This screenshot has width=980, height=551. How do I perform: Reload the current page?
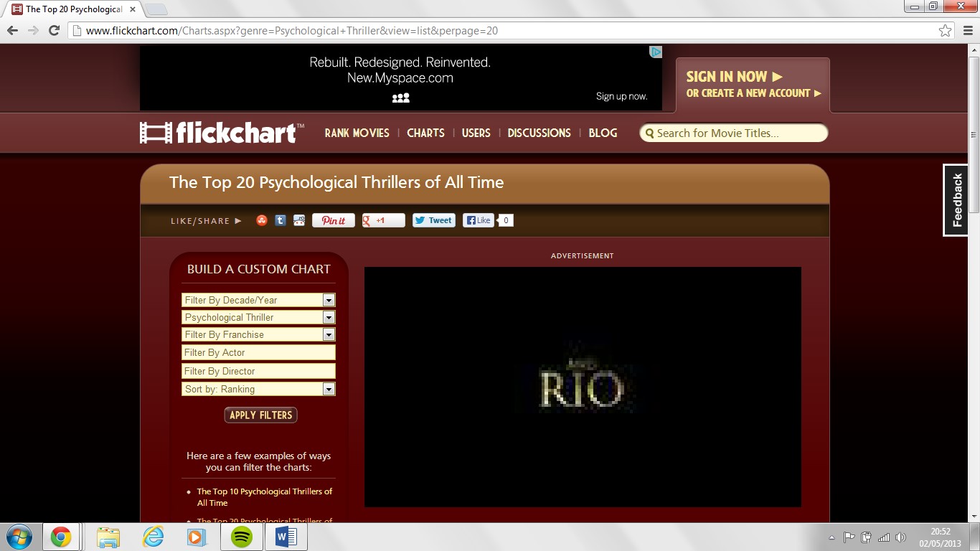pyautogui.click(x=54, y=30)
